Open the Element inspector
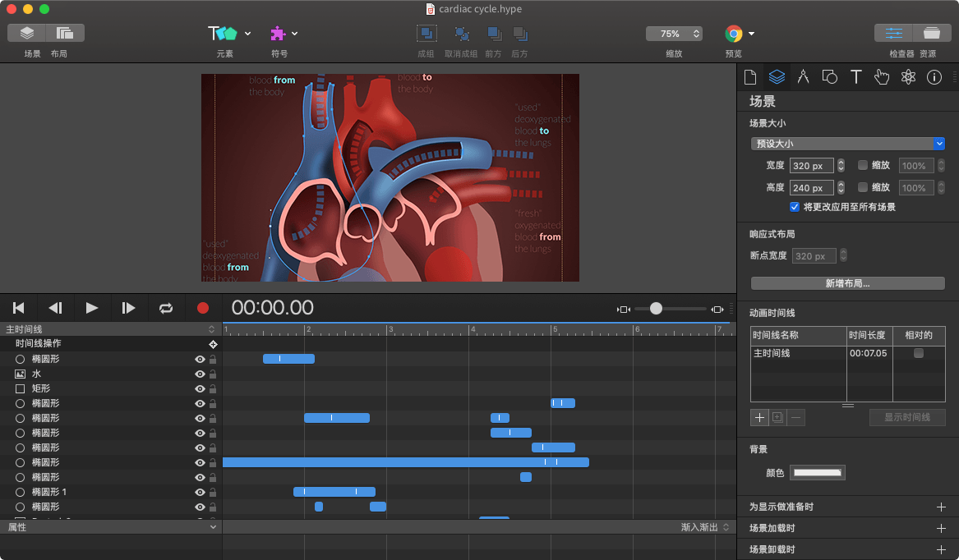959x560 pixels. 829,76
